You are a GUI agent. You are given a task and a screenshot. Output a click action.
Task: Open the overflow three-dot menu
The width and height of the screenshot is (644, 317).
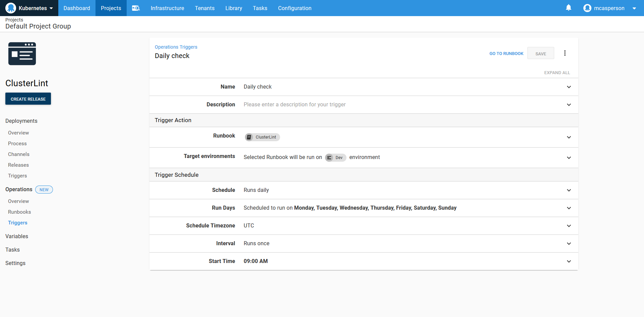565,53
